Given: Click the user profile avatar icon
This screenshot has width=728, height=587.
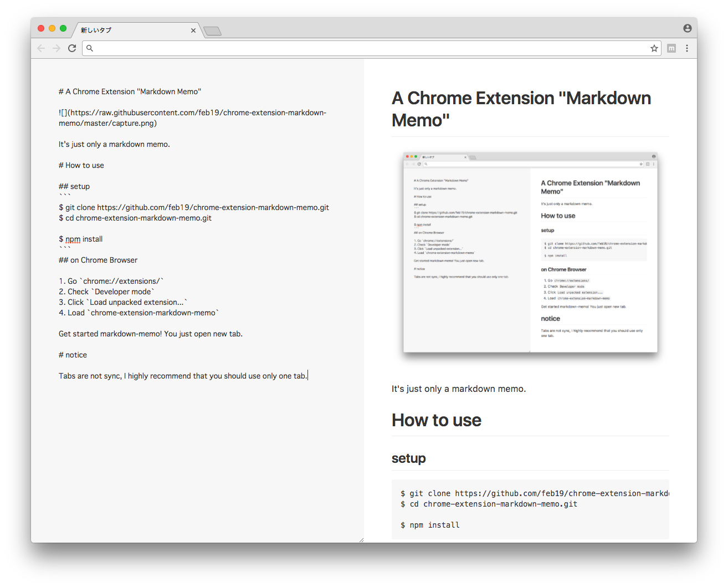Looking at the screenshot, I should 688,28.
